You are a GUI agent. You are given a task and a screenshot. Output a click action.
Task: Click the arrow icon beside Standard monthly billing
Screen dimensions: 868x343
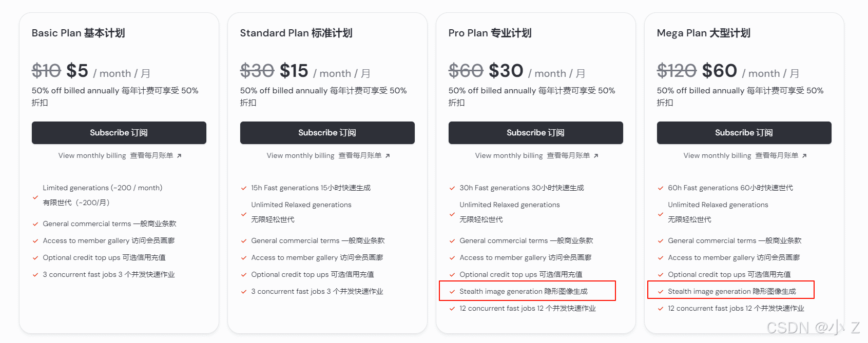[x=388, y=156]
